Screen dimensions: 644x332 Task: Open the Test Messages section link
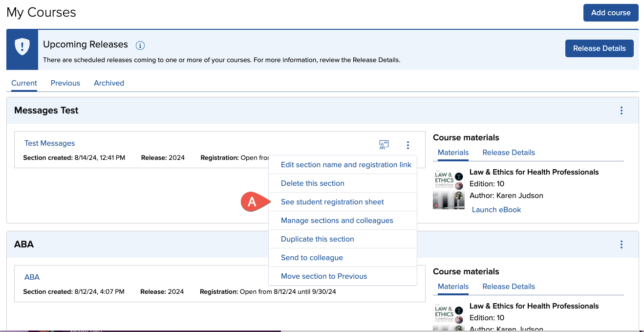tap(50, 143)
